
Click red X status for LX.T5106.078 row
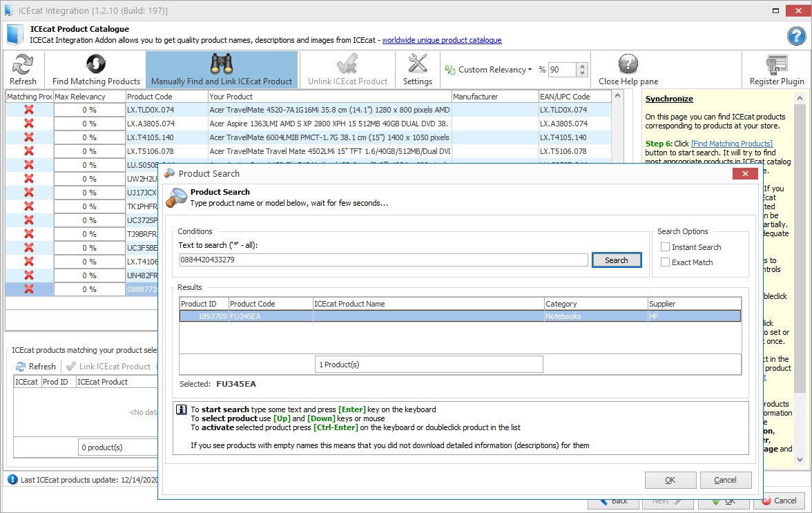(29, 151)
